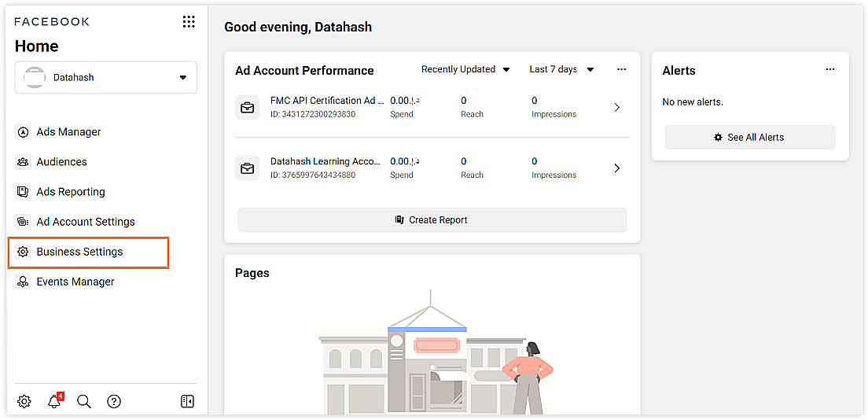868x420 pixels.
Task: Click the Home heading in sidebar
Action: pyautogui.click(x=36, y=46)
